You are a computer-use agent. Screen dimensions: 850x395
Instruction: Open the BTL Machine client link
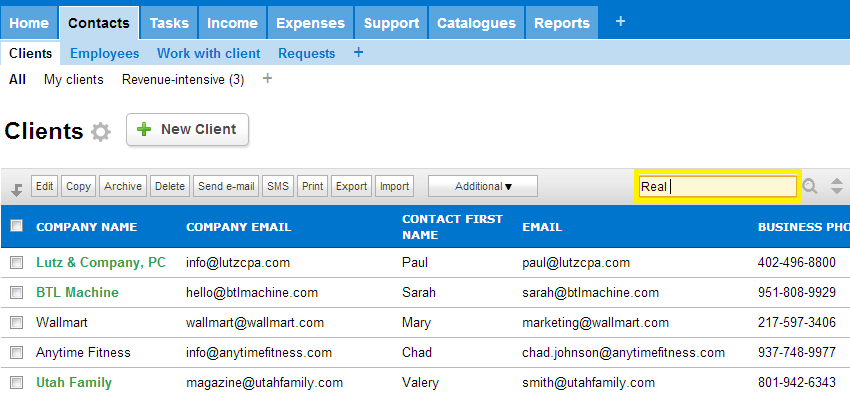tap(77, 293)
